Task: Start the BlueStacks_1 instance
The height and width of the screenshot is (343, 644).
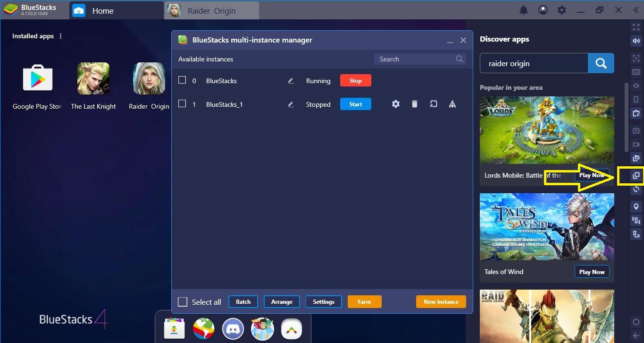Action: pos(356,104)
